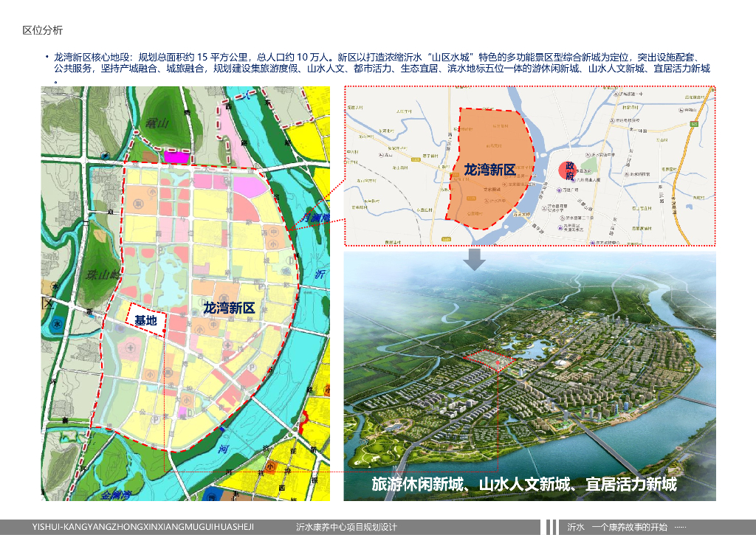756x535 pixels.
Task: Click footer text 沂水康养中心项目规划设计
Action: point(346,527)
